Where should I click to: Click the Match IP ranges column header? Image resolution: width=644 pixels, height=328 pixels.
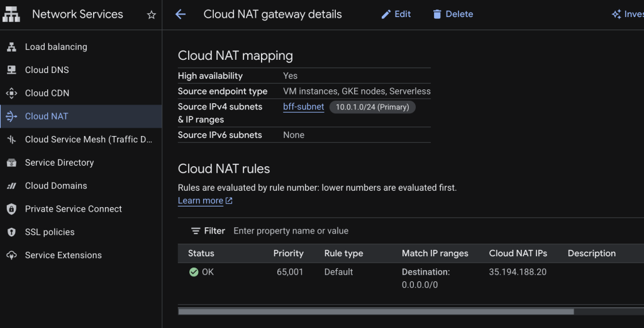pos(435,254)
